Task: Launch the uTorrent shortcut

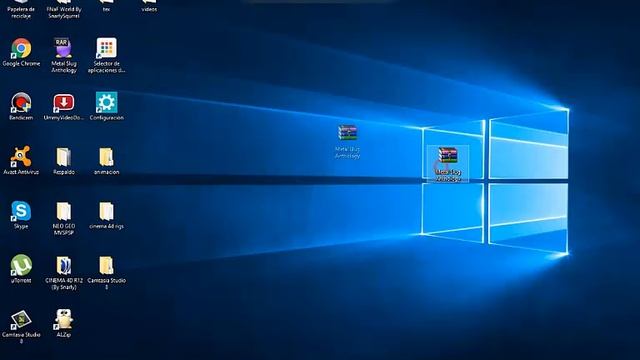Action: pyautogui.click(x=21, y=269)
